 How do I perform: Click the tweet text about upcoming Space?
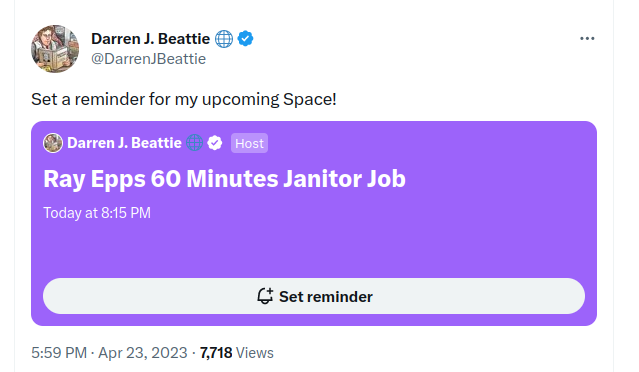184,99
